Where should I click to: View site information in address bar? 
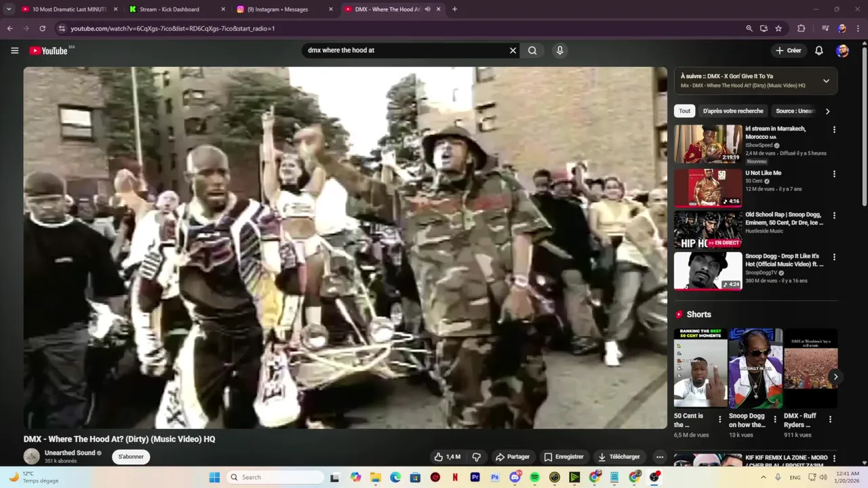(62, 28)
